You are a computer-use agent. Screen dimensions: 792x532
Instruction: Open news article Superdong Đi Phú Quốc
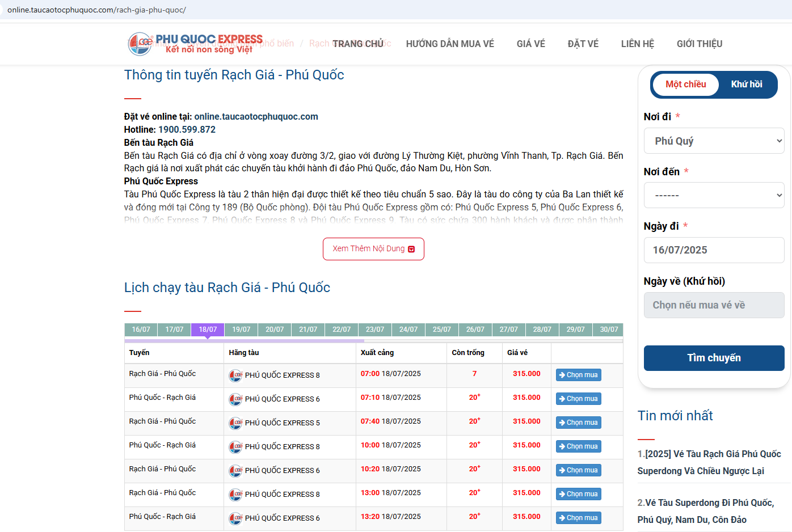click(x=706, y=511)
